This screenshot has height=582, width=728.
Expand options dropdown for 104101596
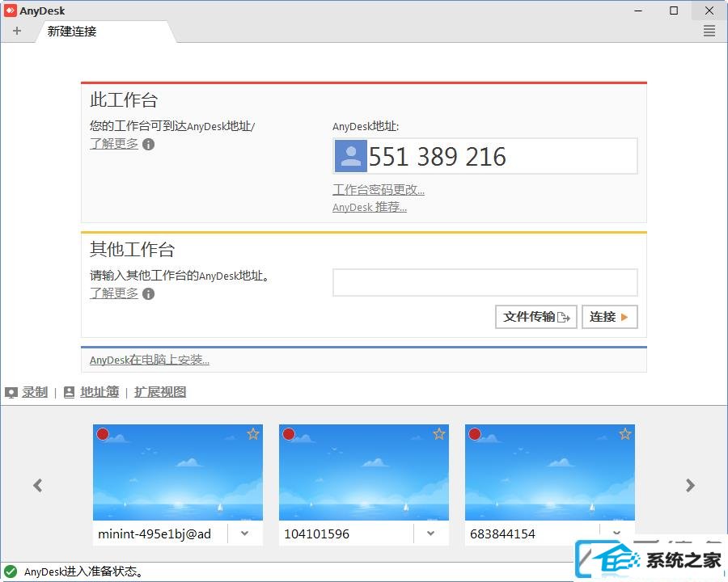431,533
